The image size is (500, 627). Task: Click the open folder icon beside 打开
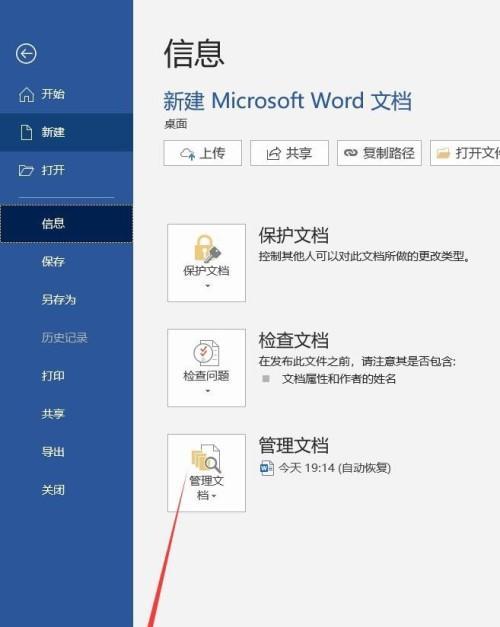click(26, 171)
